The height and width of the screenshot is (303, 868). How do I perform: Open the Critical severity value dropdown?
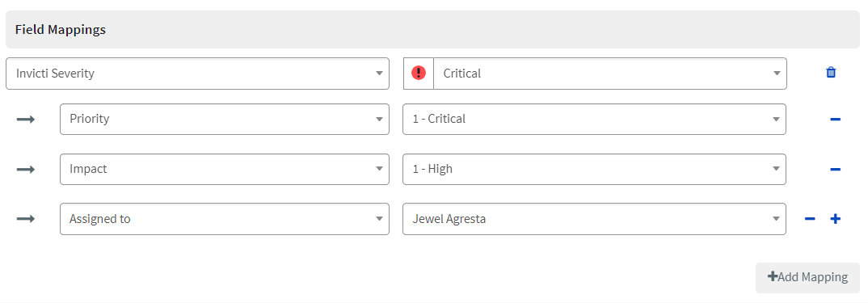point(609,73)
